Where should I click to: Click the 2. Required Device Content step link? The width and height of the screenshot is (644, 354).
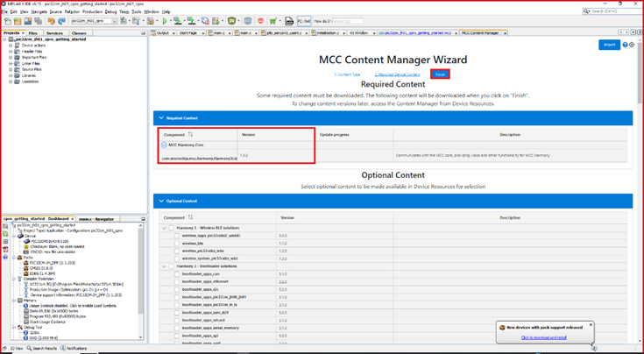coord(397,74)
